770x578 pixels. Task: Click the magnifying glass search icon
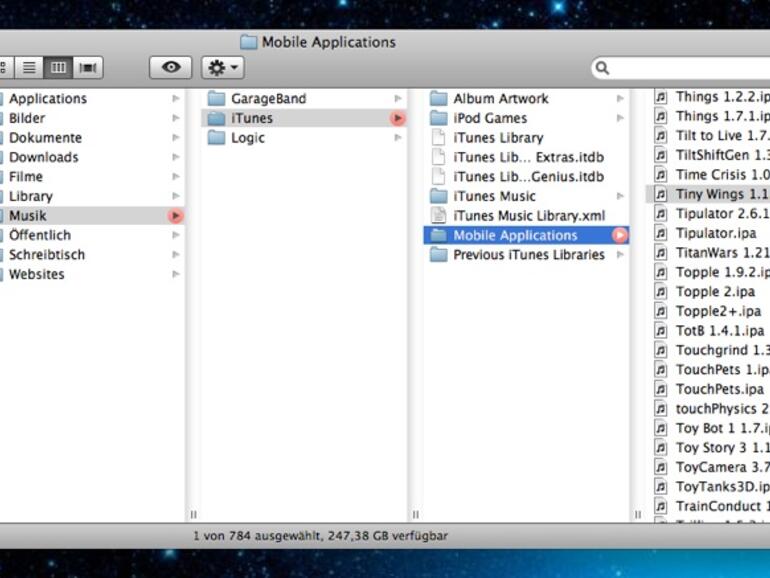[603, 68]
